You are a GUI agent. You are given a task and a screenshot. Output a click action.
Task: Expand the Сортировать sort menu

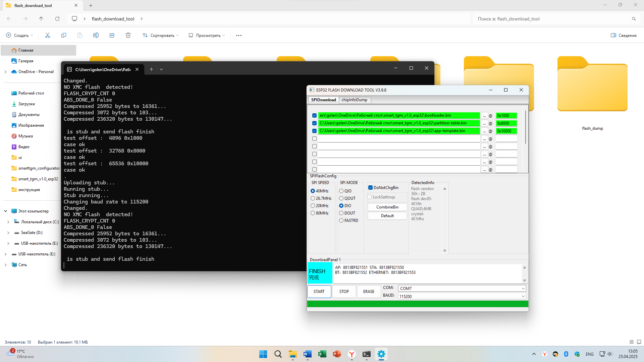(161, 35)
